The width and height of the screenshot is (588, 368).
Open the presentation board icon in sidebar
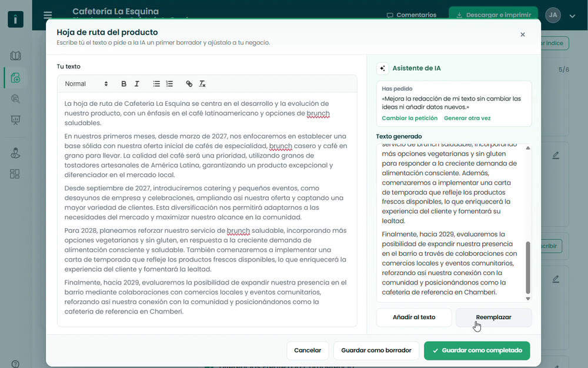click(15, 120)
